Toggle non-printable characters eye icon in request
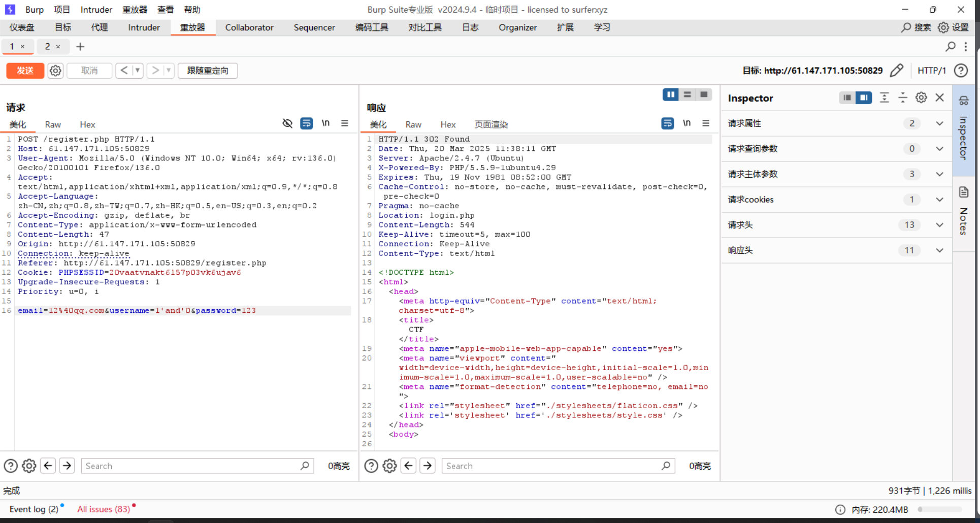The image size is (980, 523). pyautogui.click(x=287, y=123)
